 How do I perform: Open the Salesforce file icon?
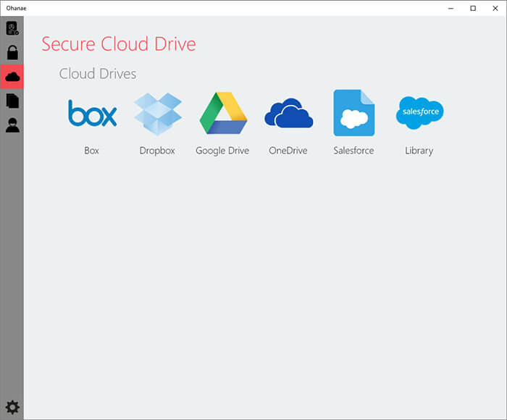click(354, 113)
